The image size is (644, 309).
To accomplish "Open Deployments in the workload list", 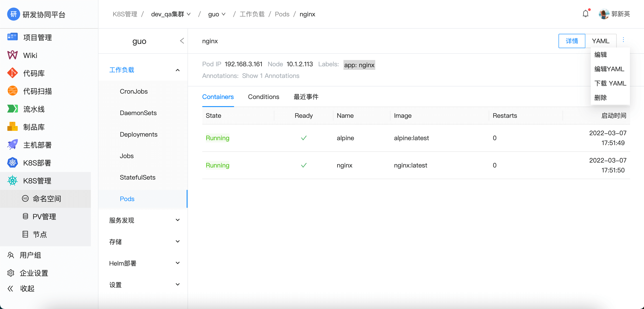I will point(139,134).
